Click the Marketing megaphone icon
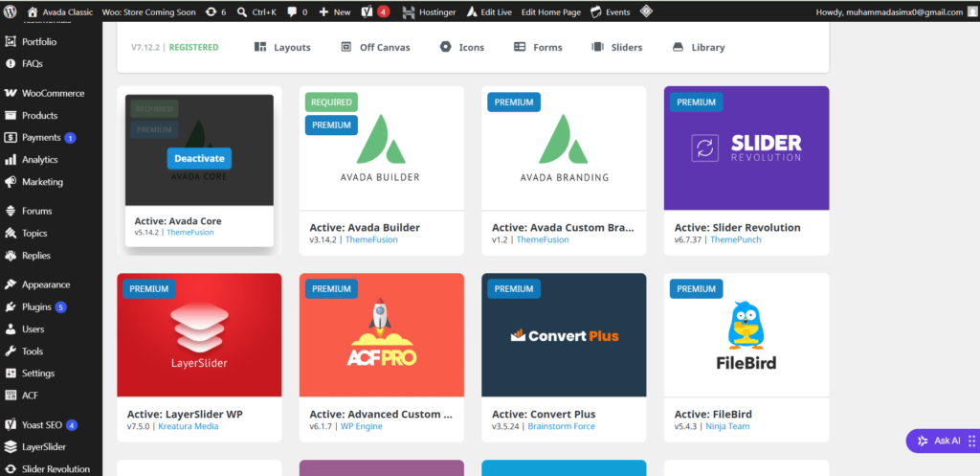Image resolution: width=980 pixels, height=476 pixels. click(10, 182)
